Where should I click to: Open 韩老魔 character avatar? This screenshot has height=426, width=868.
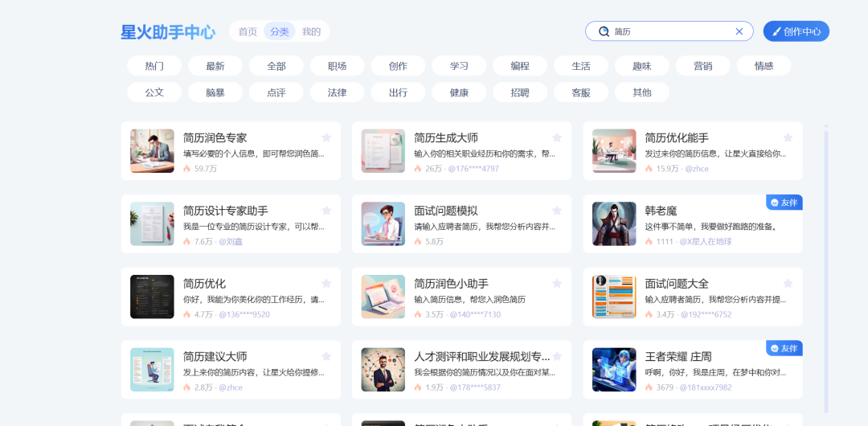[x=614, y=223]
